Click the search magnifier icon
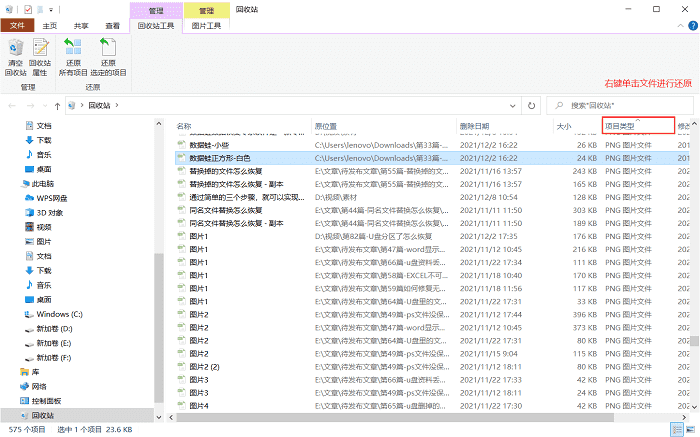Screen dimensions: 700x437 pyautogui.click(x=559, y=106)
